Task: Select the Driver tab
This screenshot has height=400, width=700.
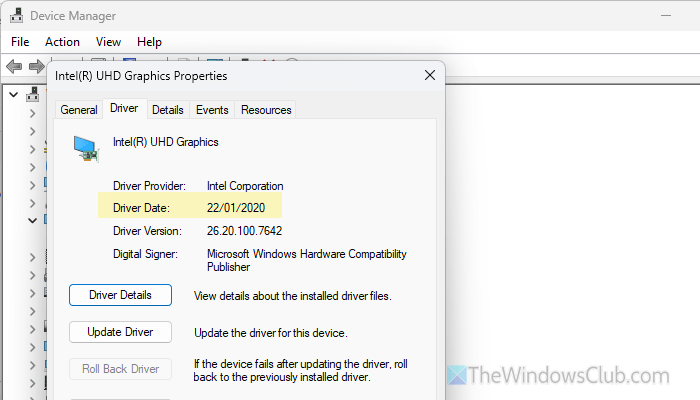Action: pos(124,108)
